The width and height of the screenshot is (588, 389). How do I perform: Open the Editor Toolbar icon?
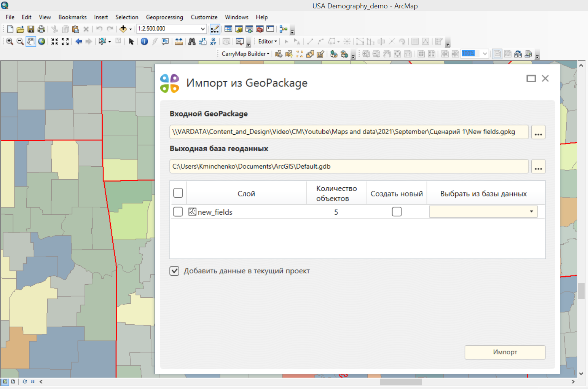215,29
